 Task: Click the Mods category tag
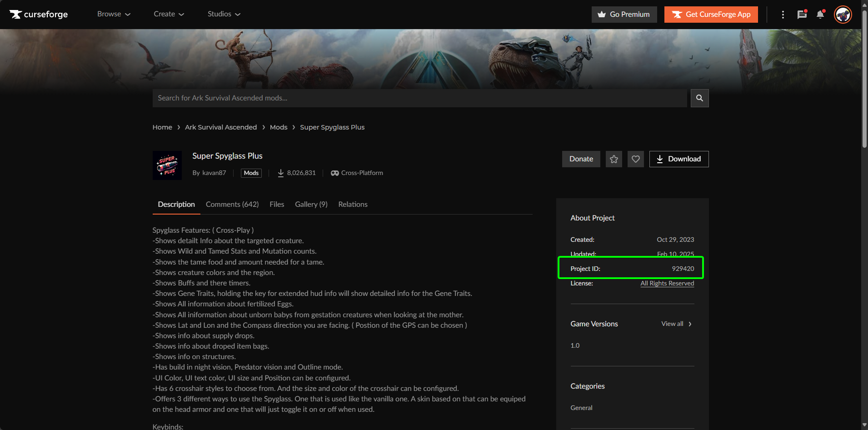click(251, 173)
